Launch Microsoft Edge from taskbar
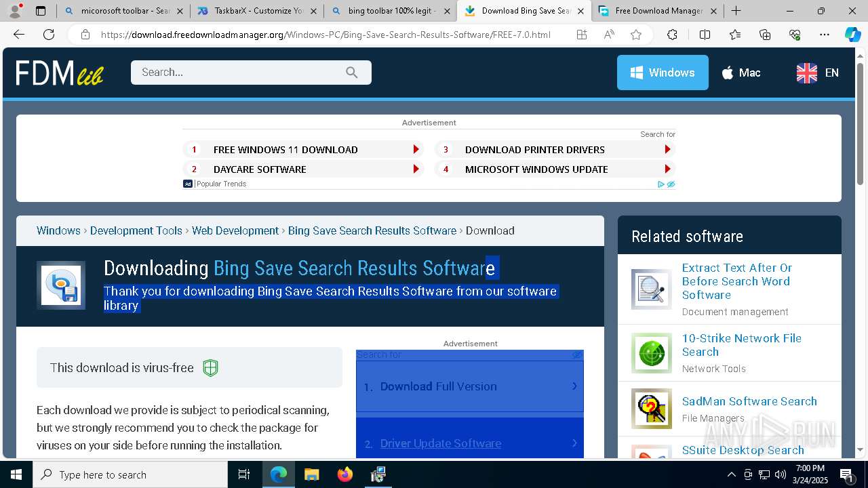This screenshot has height=488, width=868. (x=279, y=474)
